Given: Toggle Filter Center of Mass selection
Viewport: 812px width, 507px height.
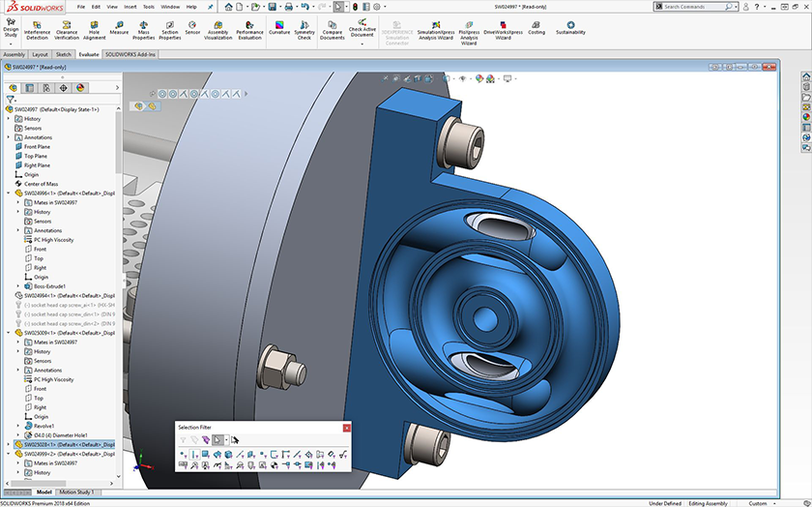Looking at the screenshot, I should (x=274, y=465).
